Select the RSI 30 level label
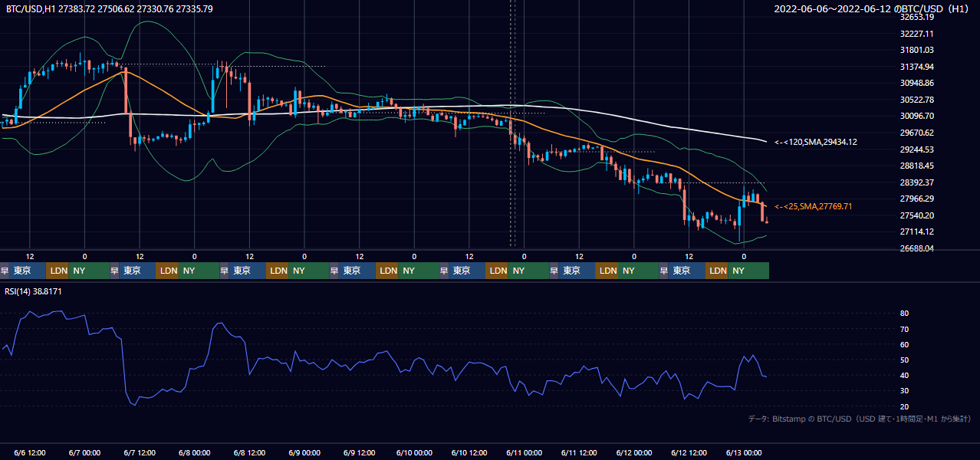The height and width of the screenshot is (460, 980). [904, 390]
